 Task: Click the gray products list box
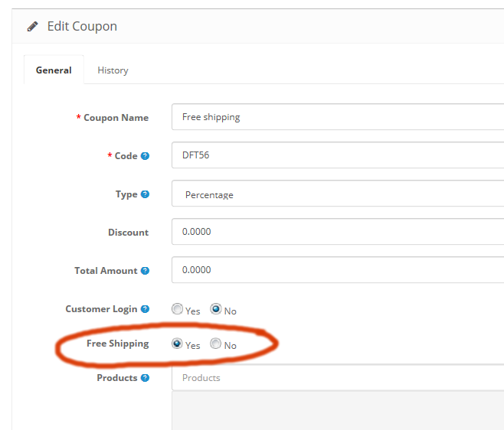[338, 410]
